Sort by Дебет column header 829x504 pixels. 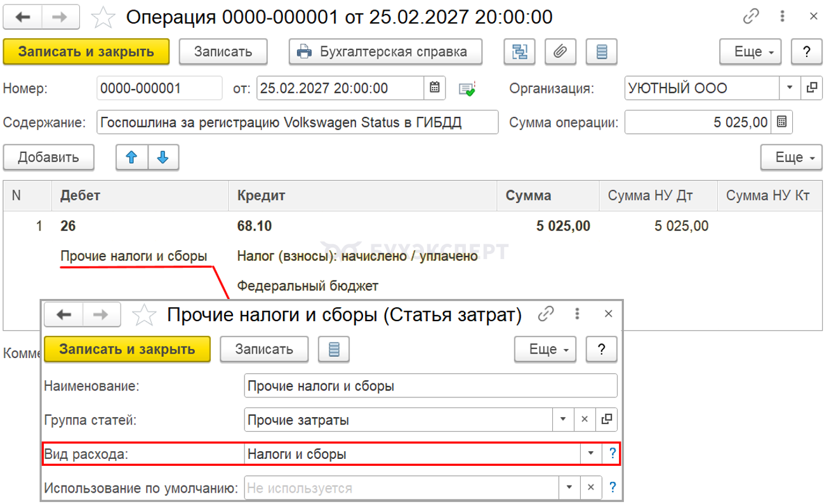(140, 196)
